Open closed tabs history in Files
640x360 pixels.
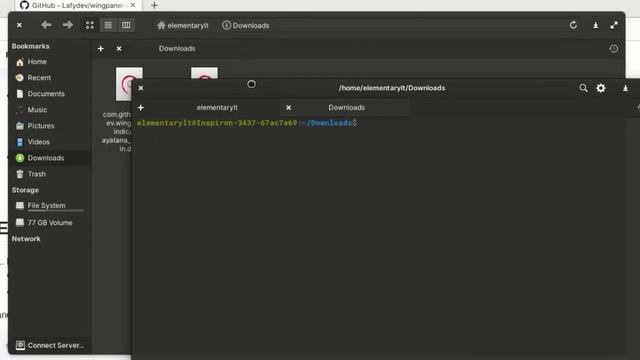pyautogui.click(x=613, y=49)
